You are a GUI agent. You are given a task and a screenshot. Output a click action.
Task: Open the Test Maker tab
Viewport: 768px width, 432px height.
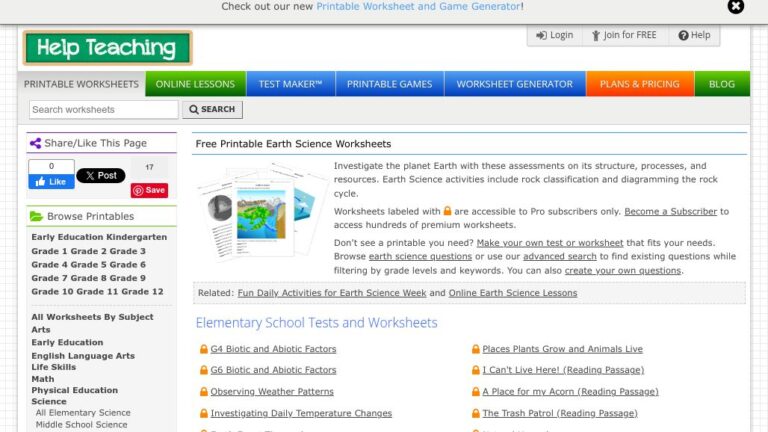tap(290, 84)
